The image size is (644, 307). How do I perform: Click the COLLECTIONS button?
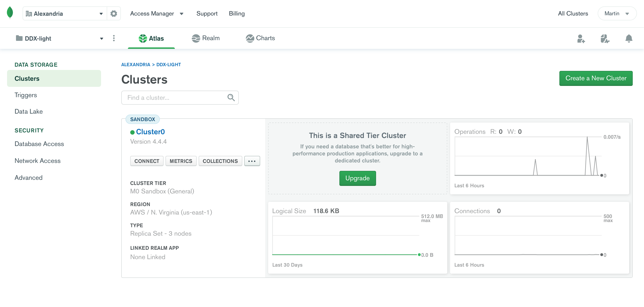click(x=220, y=161)
